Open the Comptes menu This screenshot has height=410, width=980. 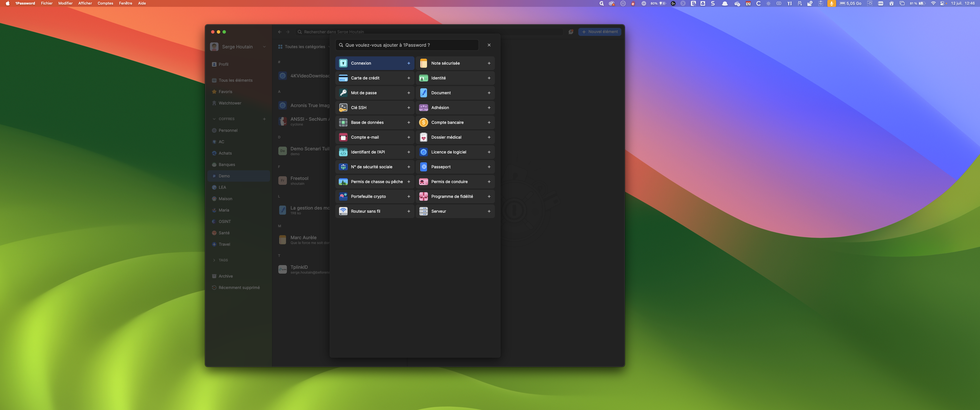pyautogui.click(x=105, y=3)
